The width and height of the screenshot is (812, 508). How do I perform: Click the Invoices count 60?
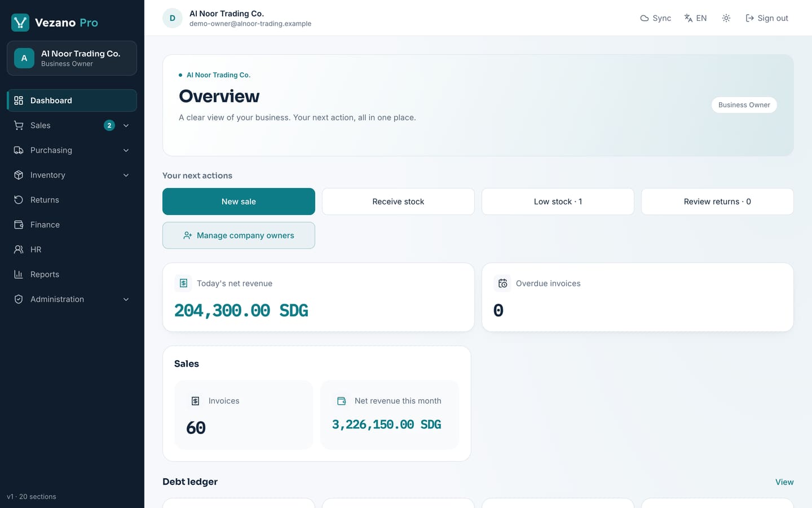(196, 428)
